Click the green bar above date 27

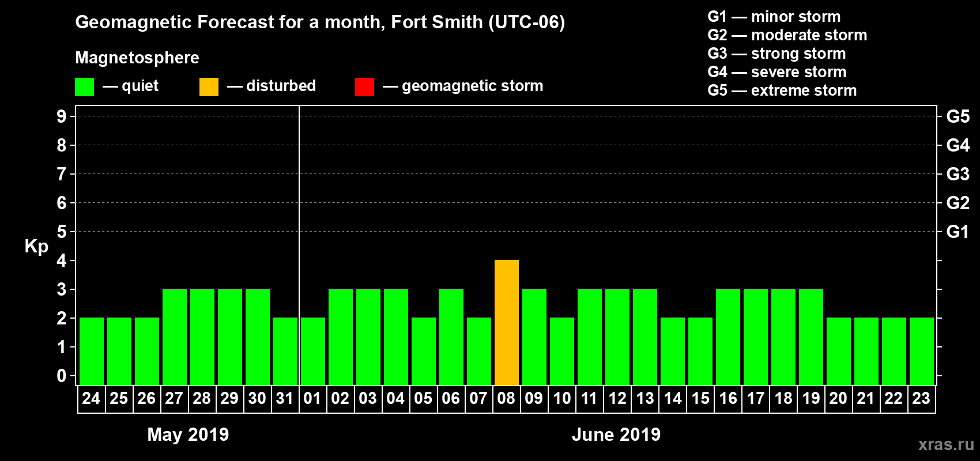point(175,337)
